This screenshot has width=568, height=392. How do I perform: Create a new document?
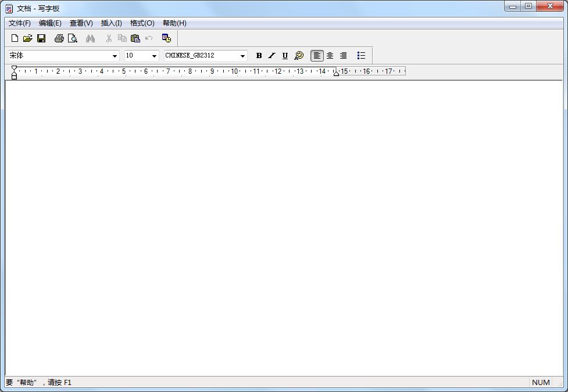point(14,38)
